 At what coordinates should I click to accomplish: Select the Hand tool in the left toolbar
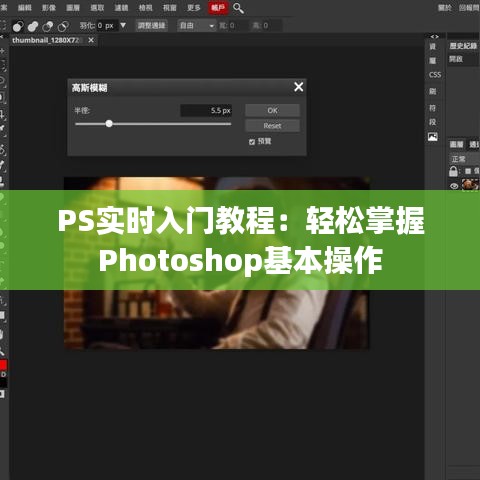pyautogui.click(x=3, y=334)
